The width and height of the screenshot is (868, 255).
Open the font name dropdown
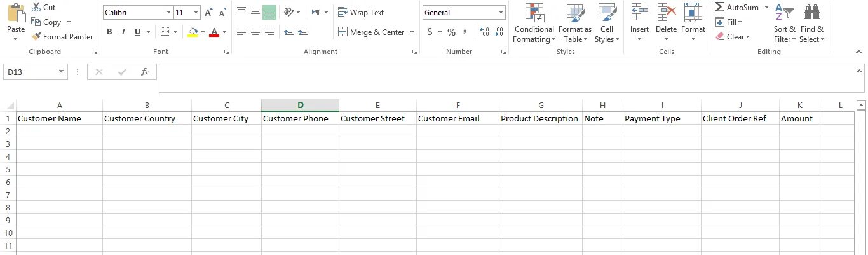[168, 13]
